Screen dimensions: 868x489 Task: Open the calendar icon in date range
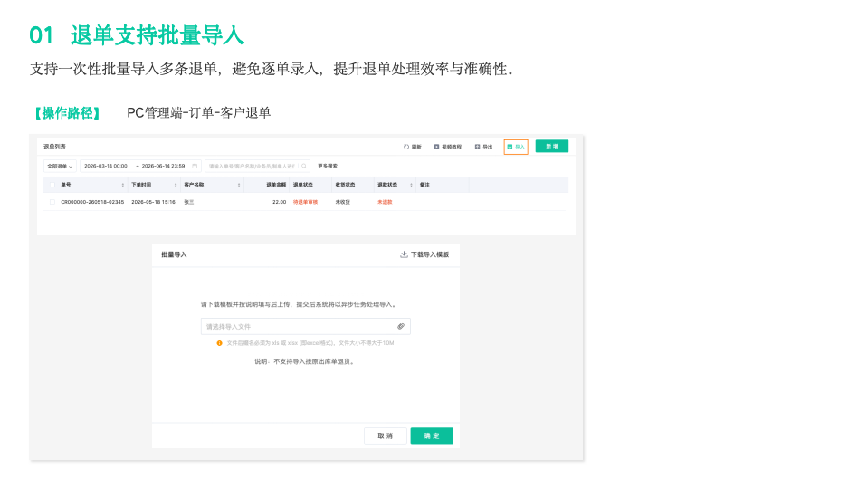[195, 166]
